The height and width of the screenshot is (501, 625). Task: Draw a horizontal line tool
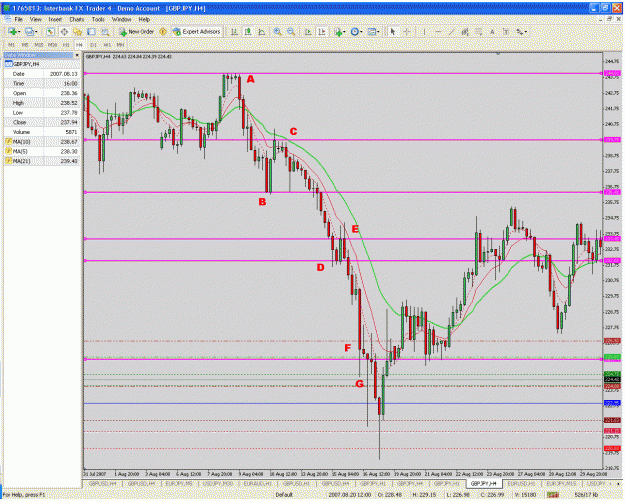pos(438,32)
